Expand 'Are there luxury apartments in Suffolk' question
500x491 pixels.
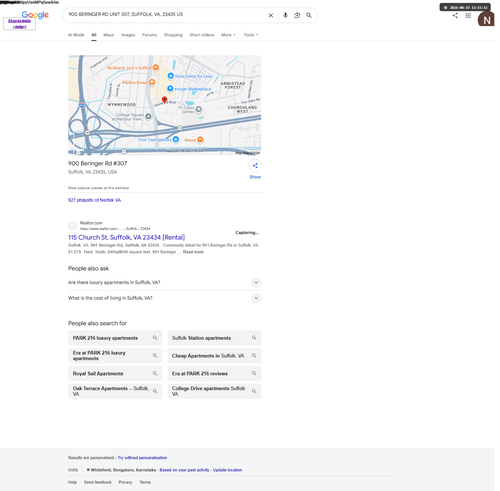(x=164, y=282)
